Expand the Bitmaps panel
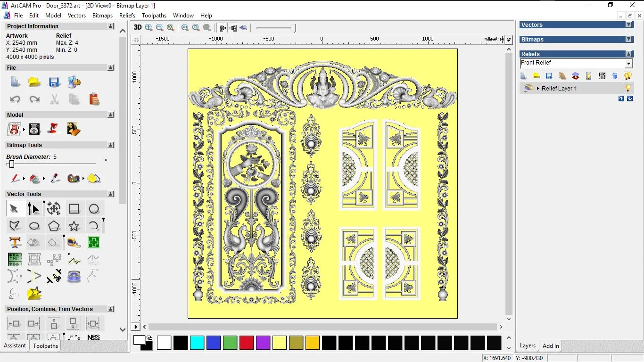Screen dimensions: 644x362 [x=628, y=40]
